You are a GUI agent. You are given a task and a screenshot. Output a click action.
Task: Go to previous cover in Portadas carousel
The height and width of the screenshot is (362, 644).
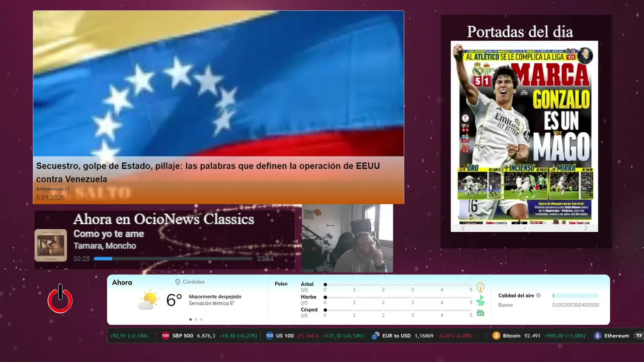[x=463, y=228]
